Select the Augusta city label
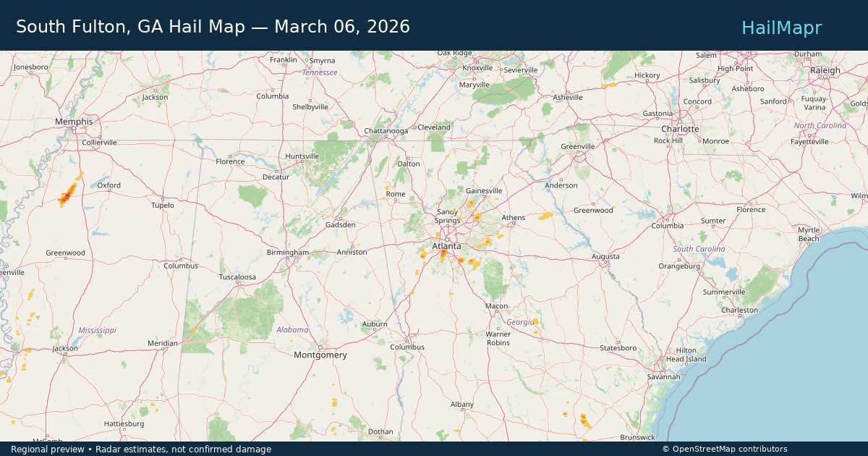 pyautogui.click(x=605, y=257)
